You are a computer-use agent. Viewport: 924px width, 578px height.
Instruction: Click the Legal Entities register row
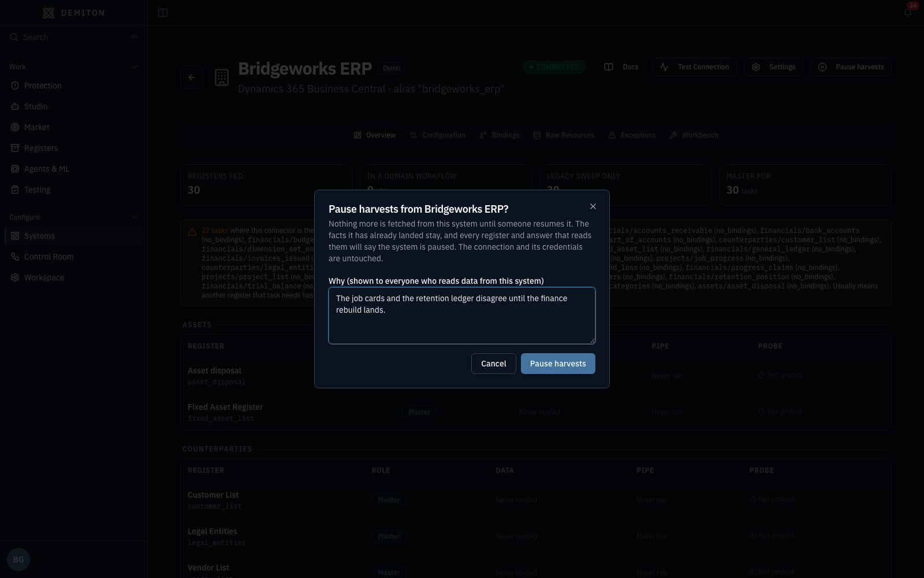tap(536, 536)
